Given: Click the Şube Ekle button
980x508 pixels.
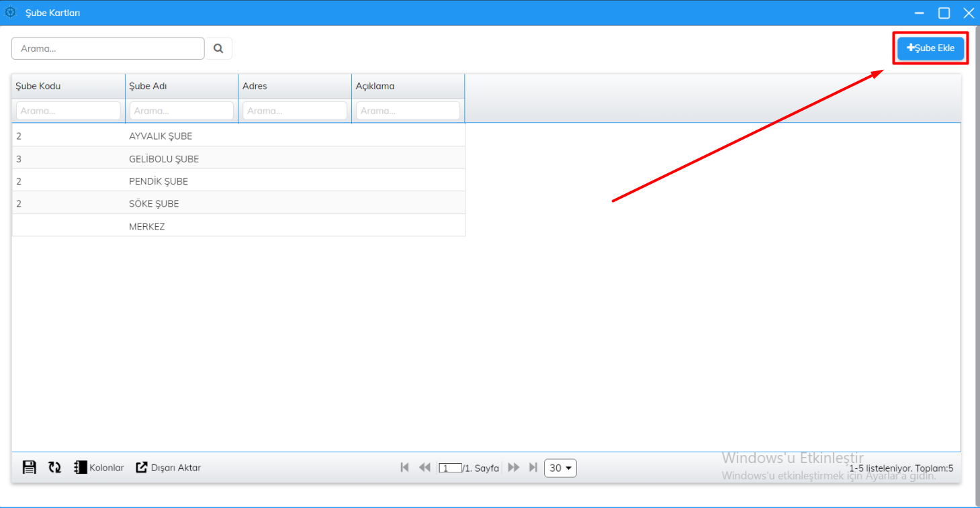Looking at the screenshot, I should pyautogui.click(x=930, y=48).
